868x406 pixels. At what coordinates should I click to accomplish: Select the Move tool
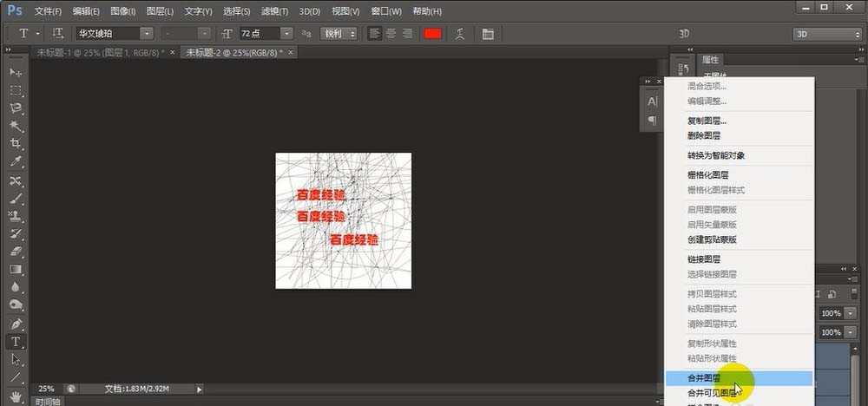pyautogui.click(x=16, y=71)
